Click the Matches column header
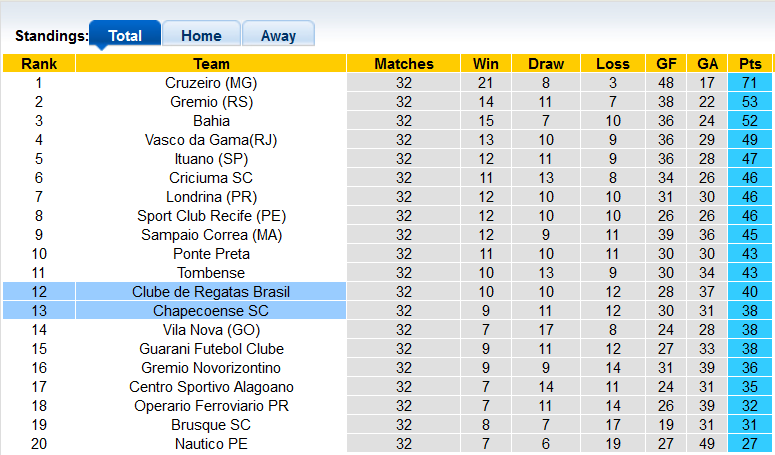Screen dimensions: 775x455 [x=404, y=64]
